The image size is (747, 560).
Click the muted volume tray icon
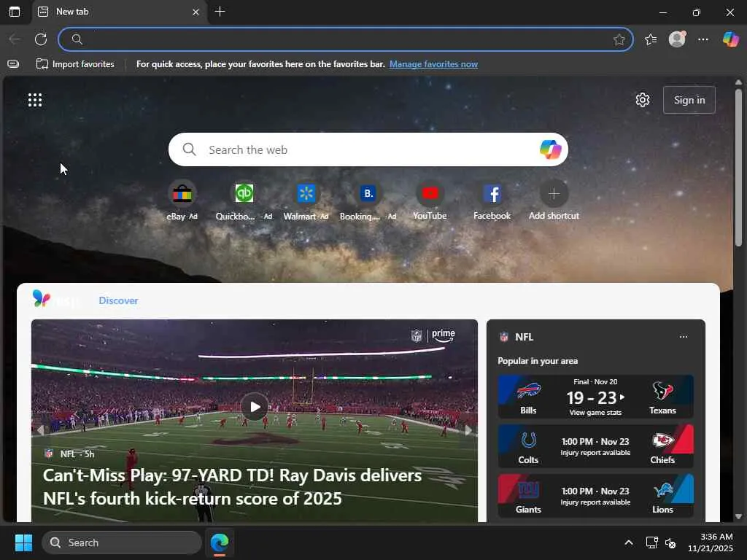click(x=670, y=542)
